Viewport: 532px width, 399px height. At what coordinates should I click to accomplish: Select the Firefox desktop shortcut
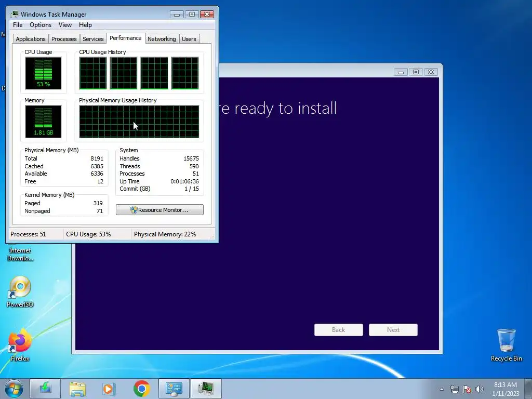(20, 345)
